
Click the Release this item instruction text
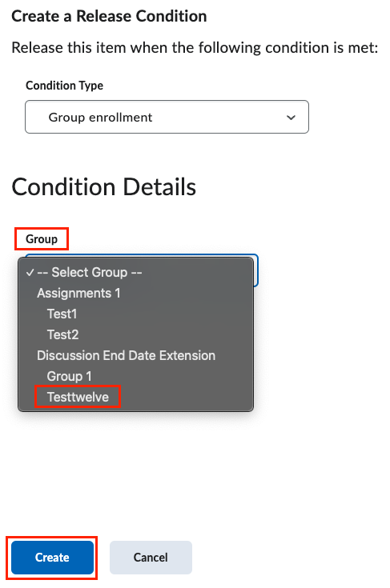coord(195,48)
